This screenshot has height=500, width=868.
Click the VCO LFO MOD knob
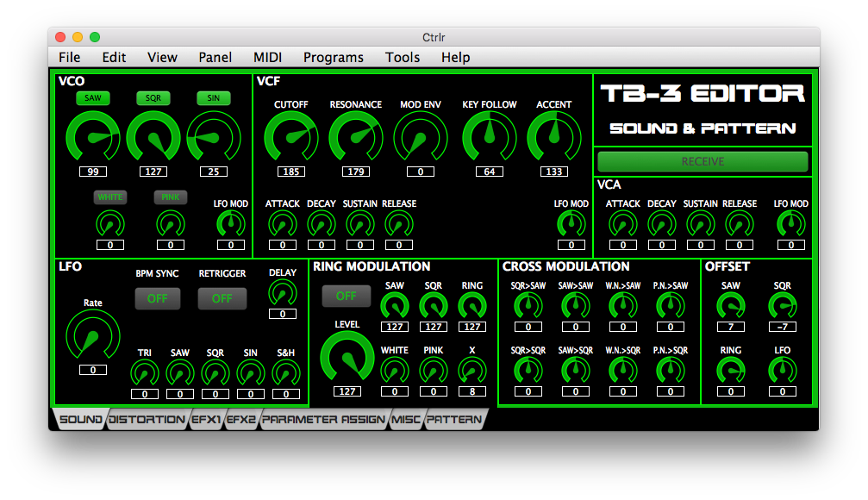231,224
